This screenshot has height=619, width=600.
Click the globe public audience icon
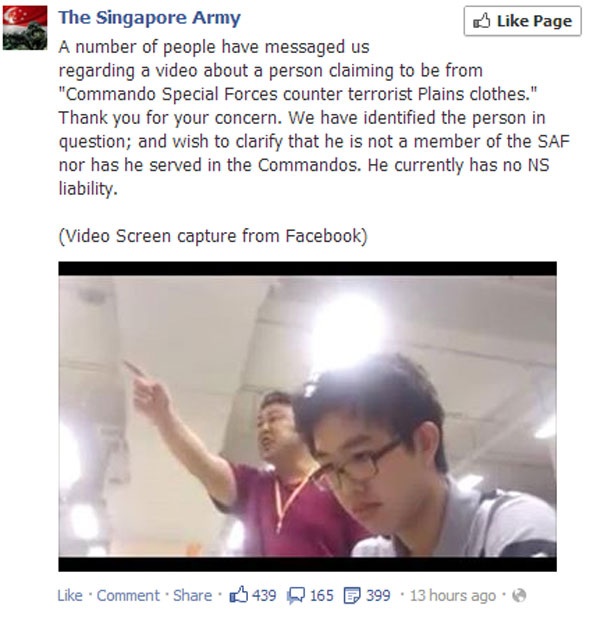[x=519, y=595]
